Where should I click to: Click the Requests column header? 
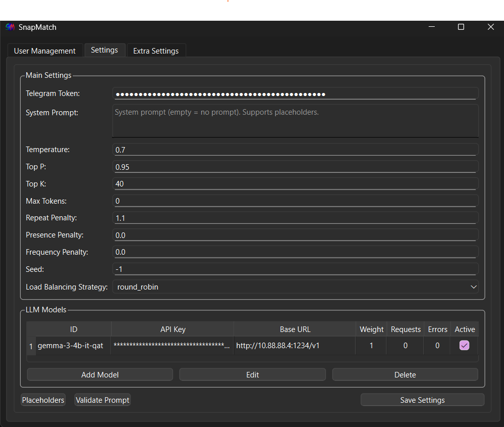click(405, 329)
